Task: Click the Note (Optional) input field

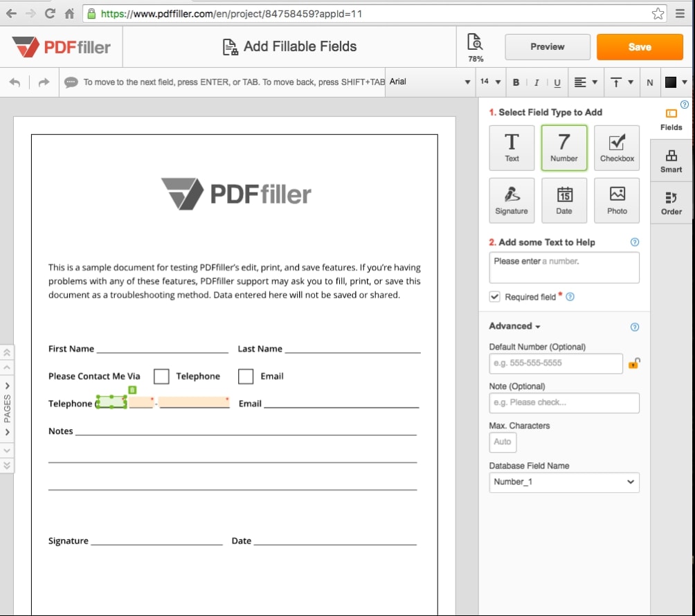Action: 563,403
